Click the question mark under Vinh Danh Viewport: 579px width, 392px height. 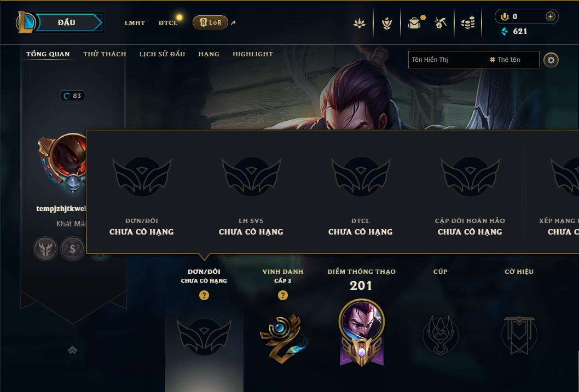point(283,295)
